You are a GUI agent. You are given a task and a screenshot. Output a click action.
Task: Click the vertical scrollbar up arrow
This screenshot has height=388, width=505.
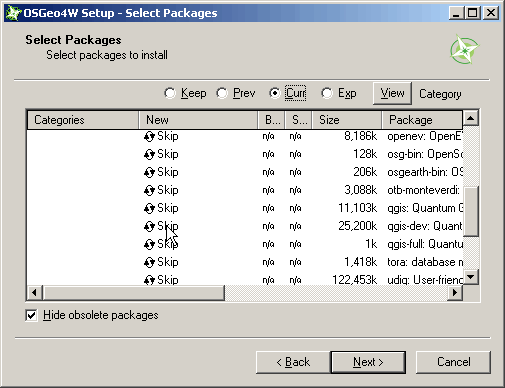(471, 118)
